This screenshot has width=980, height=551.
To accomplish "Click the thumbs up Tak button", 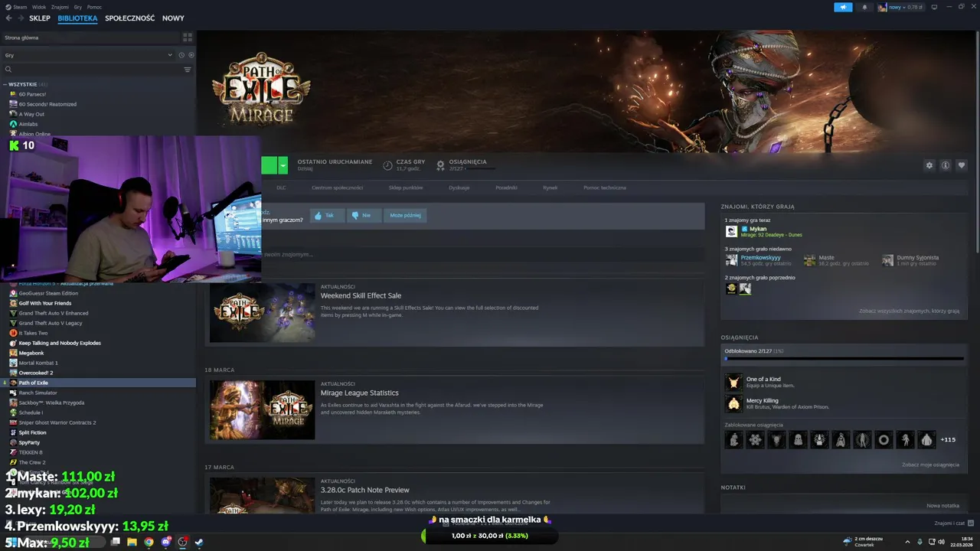I will point(327,216).
